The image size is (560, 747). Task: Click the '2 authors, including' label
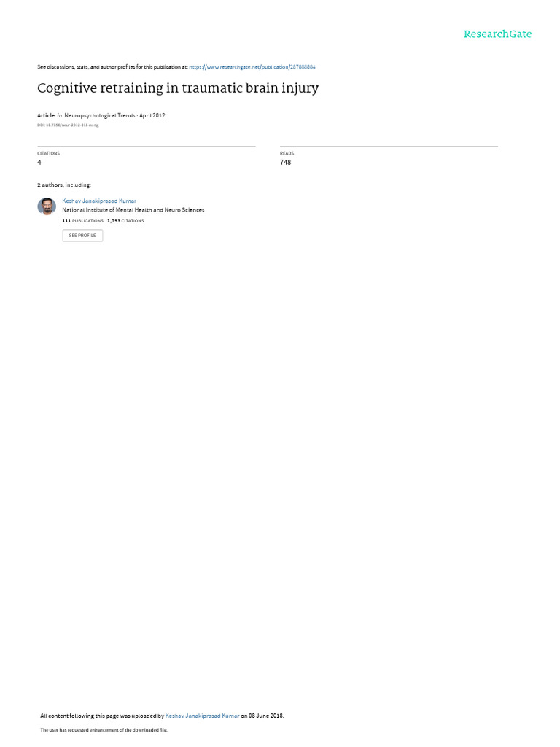(64, 185)
